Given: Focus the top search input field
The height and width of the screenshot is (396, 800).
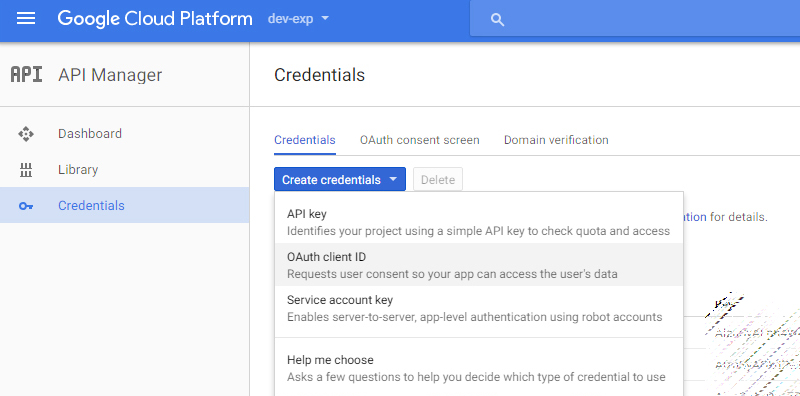Looking at the screenshot, I should 635,19.
